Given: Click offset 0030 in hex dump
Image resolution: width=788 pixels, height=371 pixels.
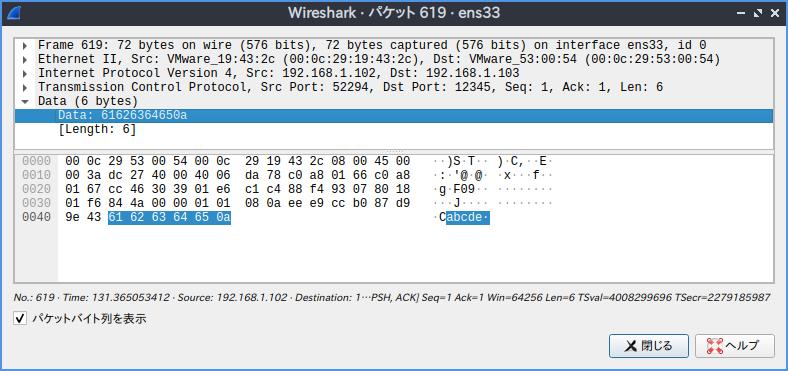Looking at the screenshot, I should (36, 204).
